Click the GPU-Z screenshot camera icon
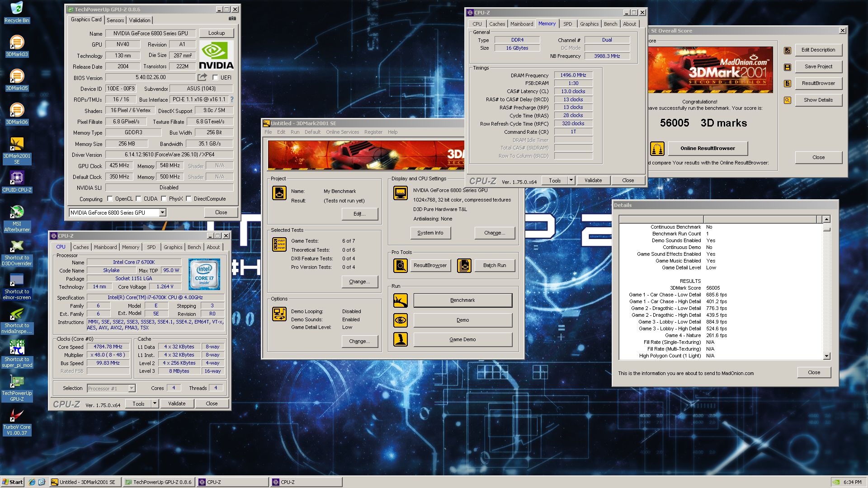The width and height of the screenshot is (868, 488). tap(232, 19)
